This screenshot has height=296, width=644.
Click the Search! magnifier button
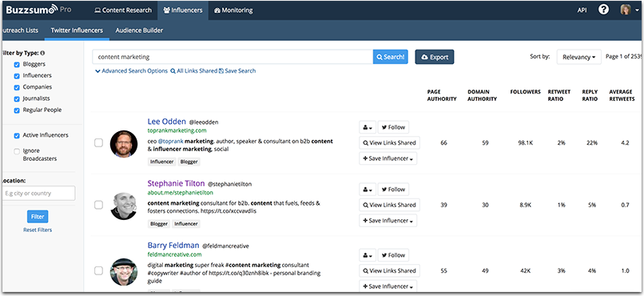tap(390, 57)
